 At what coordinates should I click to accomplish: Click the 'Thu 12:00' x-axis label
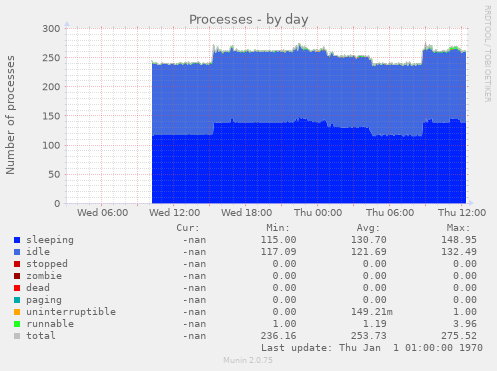coord(462,213)
